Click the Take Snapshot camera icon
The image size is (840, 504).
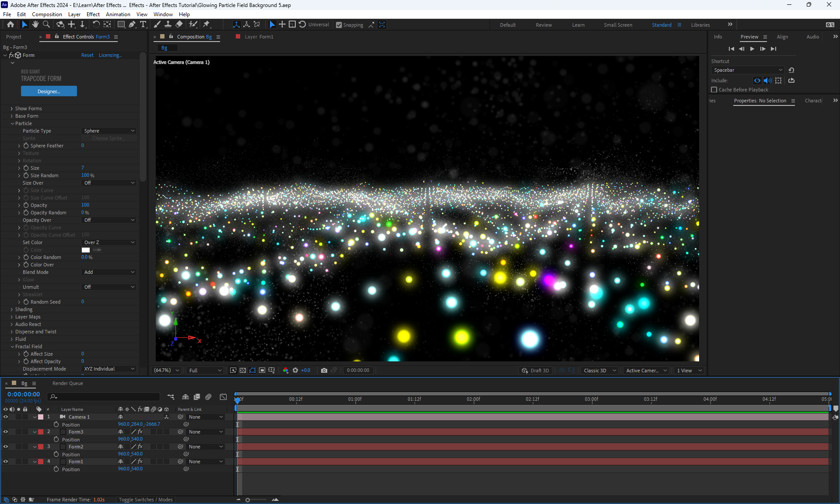(324, 370)
